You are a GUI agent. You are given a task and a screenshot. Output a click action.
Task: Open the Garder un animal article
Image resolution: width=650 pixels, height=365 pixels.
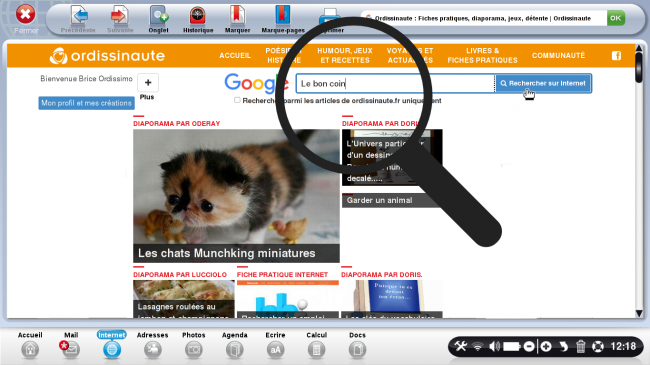(392, 200)
